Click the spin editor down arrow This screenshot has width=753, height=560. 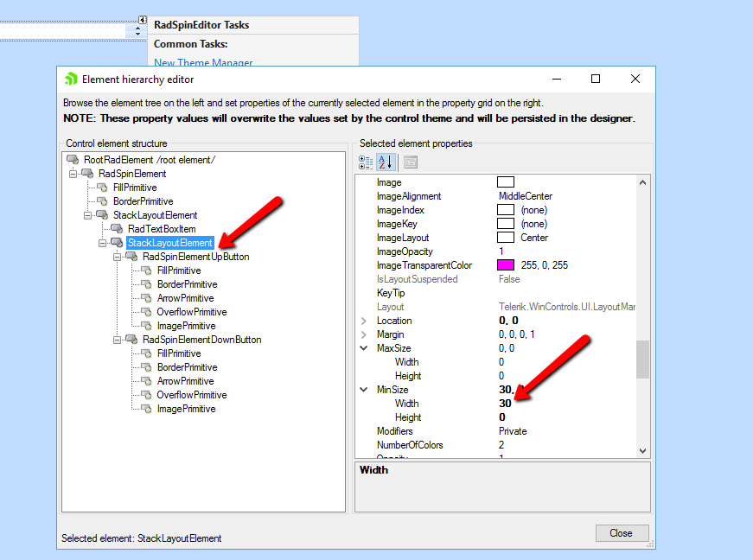click(x=137, y=34)
